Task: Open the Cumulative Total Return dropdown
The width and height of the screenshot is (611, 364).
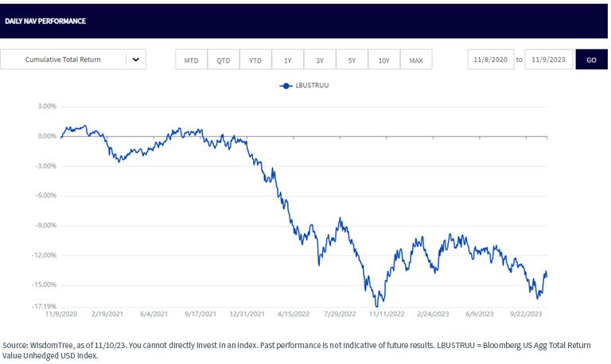Action: click(x=73, y=60)
